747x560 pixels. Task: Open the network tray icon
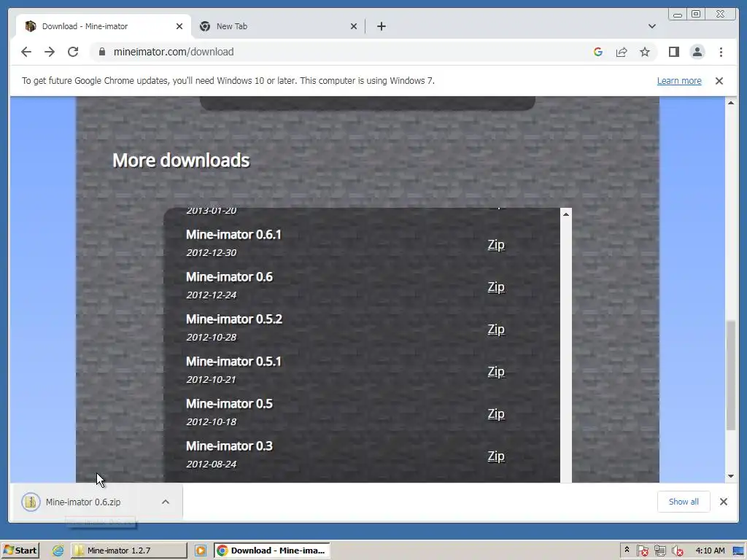tap(659, 551)
